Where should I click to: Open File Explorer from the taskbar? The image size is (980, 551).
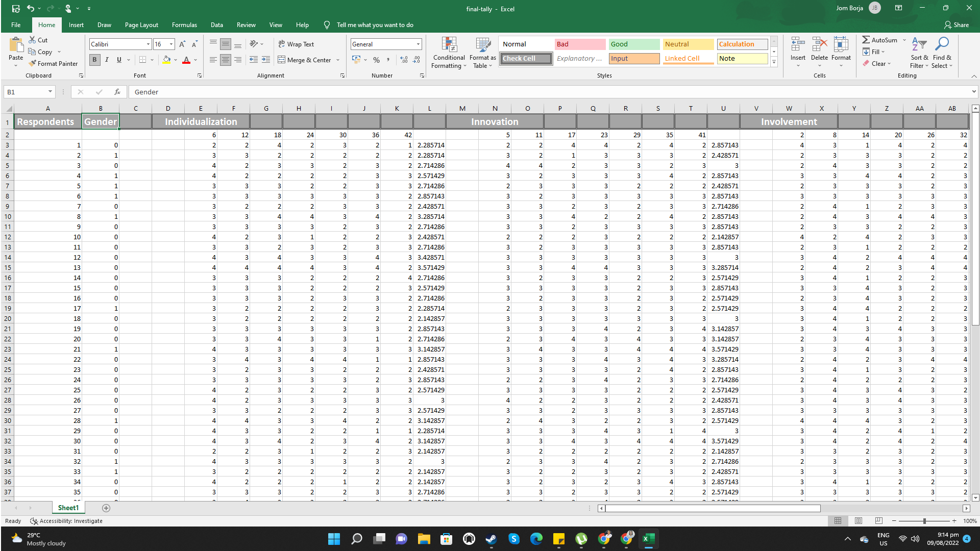[x=424, y=539]
